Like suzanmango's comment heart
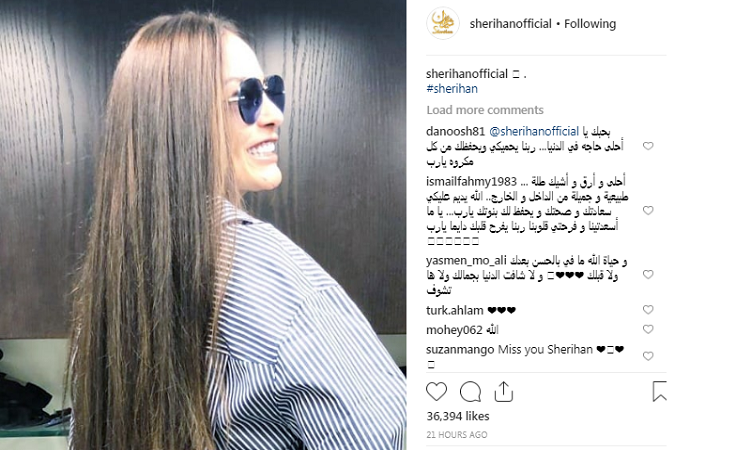 click(648, 356)
